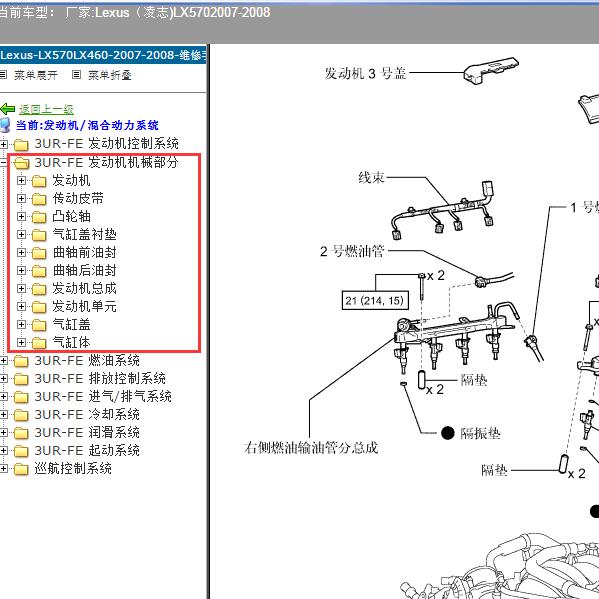The width and height of the screenshot is (599, 599).
Task: Click the 线束 diagram label
Action: click(371, 178)
